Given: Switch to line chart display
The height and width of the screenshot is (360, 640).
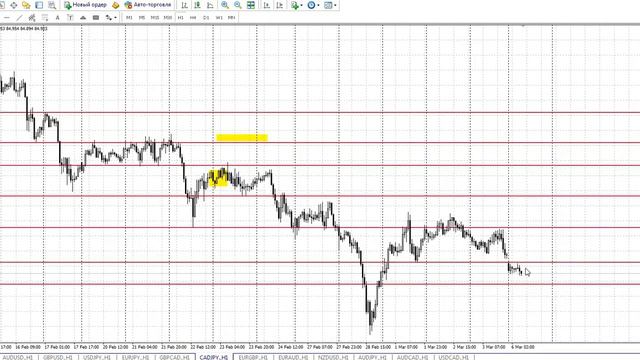Looking at the screenshot, I should [x=210, y=5].
